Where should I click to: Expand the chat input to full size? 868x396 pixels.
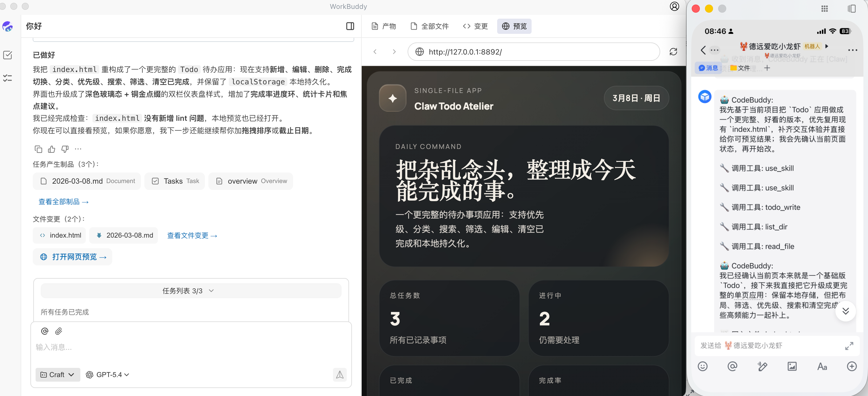849,345
